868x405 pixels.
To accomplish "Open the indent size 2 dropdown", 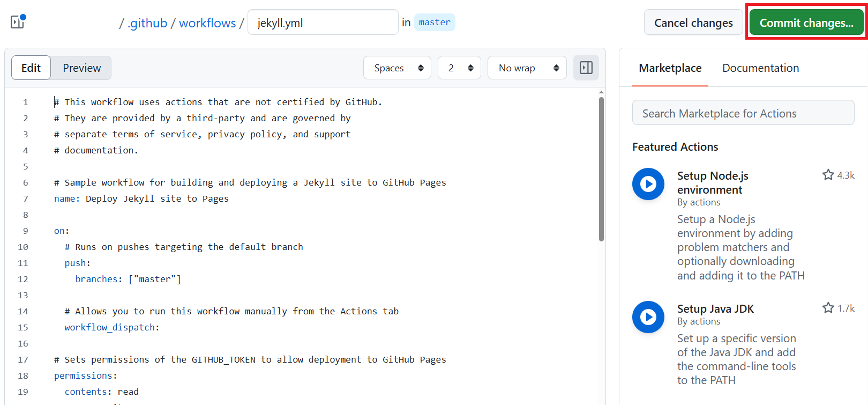I will [x=459, y=68].
